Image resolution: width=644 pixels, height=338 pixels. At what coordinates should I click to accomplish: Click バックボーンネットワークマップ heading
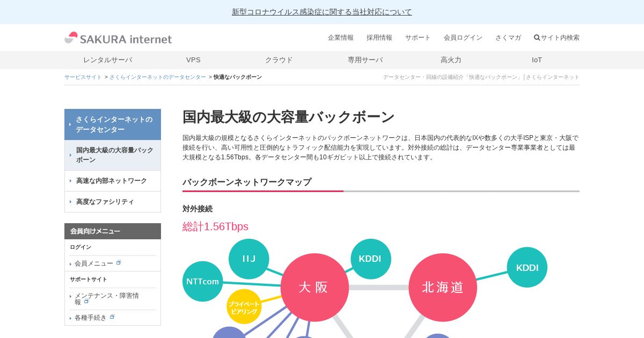247,182
